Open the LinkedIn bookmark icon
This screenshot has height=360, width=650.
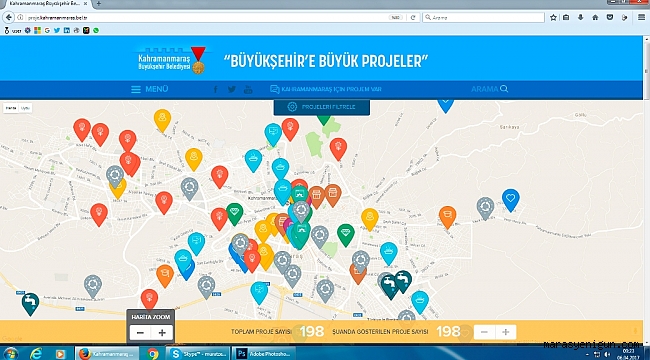(67, 30)
